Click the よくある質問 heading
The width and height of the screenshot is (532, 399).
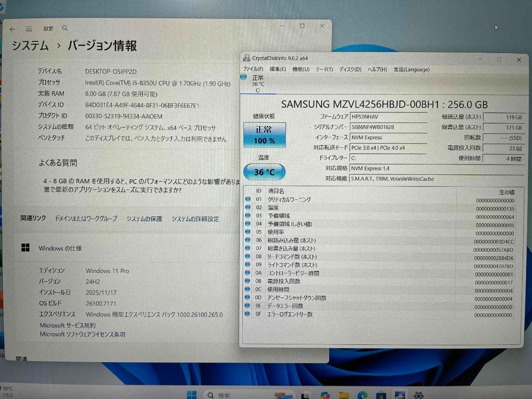pos(58,163)
